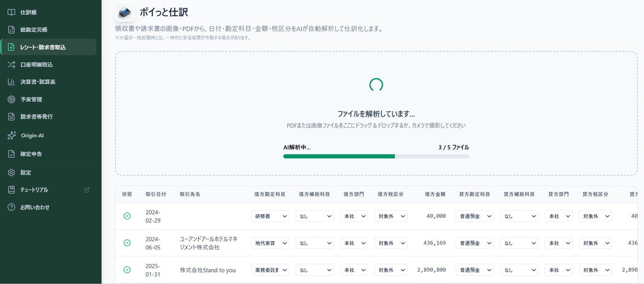644x284 pixels.
Task: Click status check icon for 2024-02-29 row
Action: point(127,216)
